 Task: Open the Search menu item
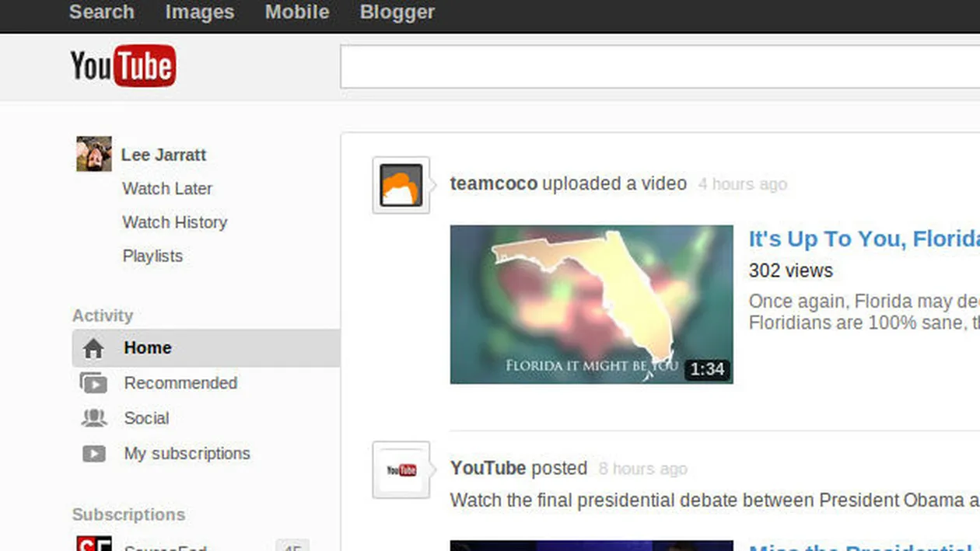point(102,12)
